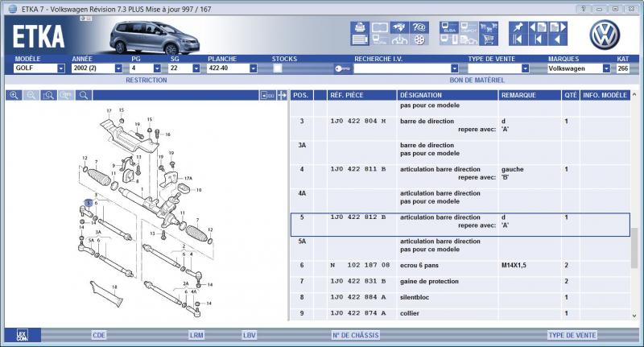Screen dimensions: 644x347
Task: Select the collier row at position 9
Action: coord(460,313)
